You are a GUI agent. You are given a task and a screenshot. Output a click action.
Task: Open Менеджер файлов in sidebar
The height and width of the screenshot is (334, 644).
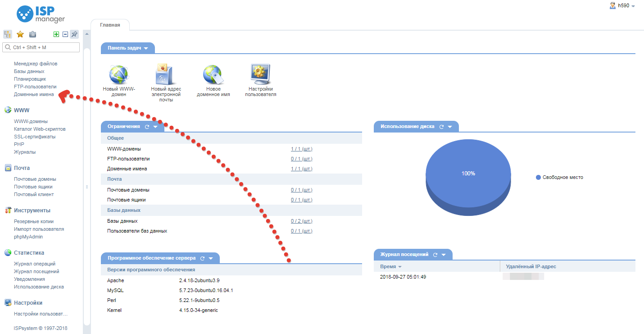pos(36,64)
